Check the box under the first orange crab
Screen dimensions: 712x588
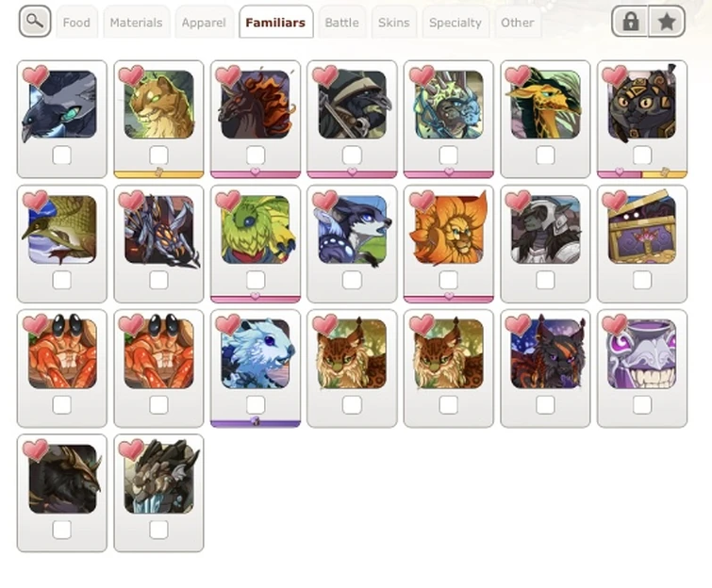(x=61, y=404)
